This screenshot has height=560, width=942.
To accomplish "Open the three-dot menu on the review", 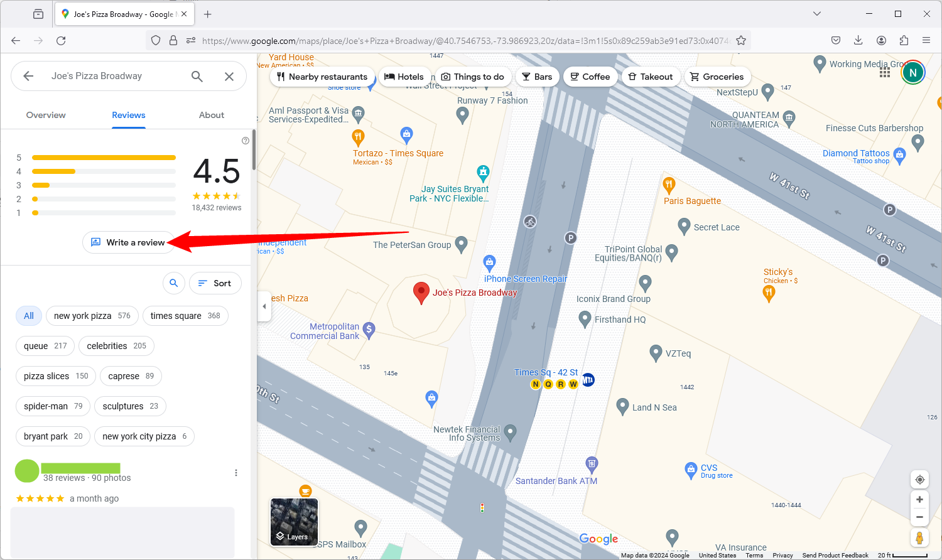I will click(x=236, y=472).
